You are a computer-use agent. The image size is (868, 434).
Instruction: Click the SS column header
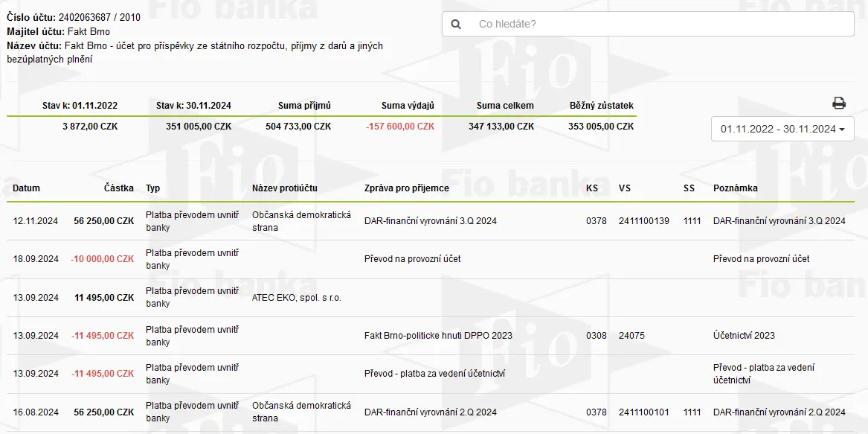tap(689, 188)
